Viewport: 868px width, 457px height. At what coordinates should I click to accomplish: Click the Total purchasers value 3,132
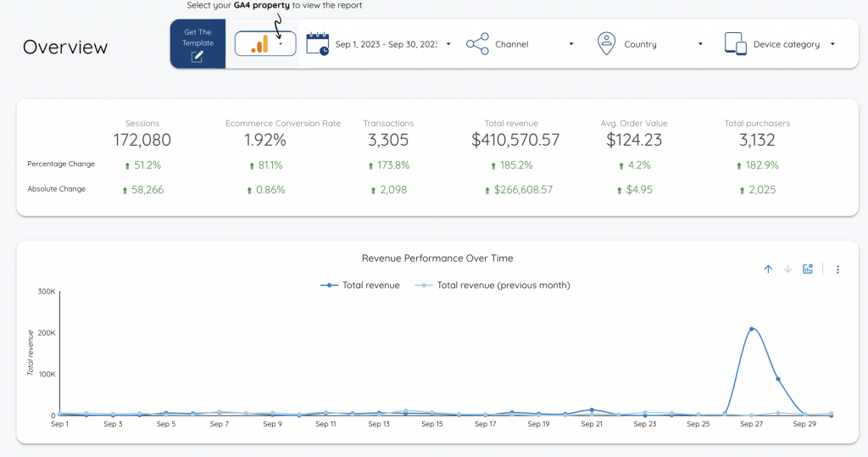click(757, 140)
